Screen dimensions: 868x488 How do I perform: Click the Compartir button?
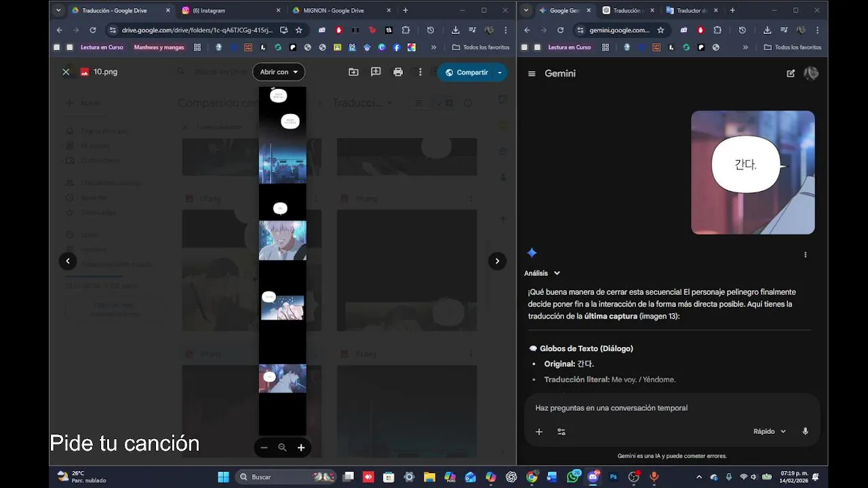point(466,72)
